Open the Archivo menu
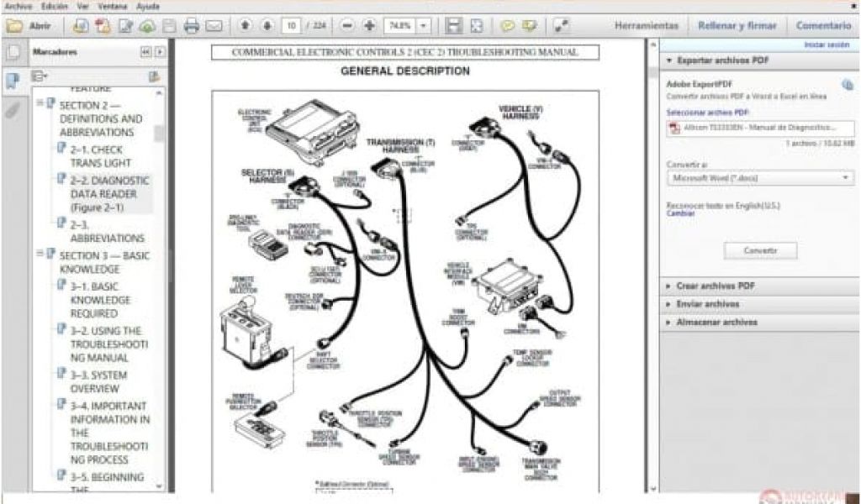The image size is (861, 504). click(x=18, y=6)
